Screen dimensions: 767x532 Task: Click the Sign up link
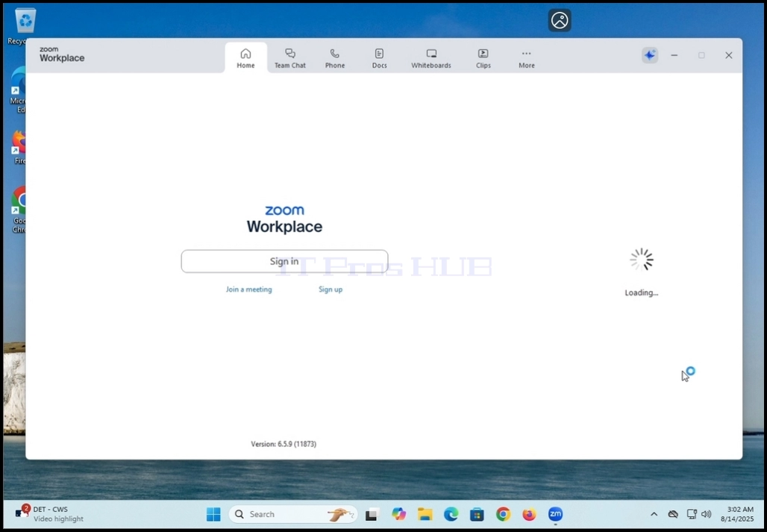(331, 290)
